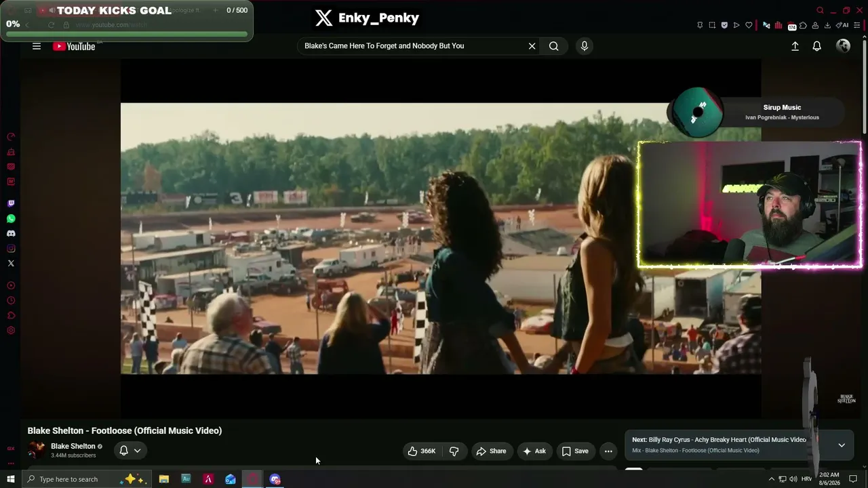Open the GX Cleaner broom icon
This screenshot has height=488, width=868.
(11, 152)
